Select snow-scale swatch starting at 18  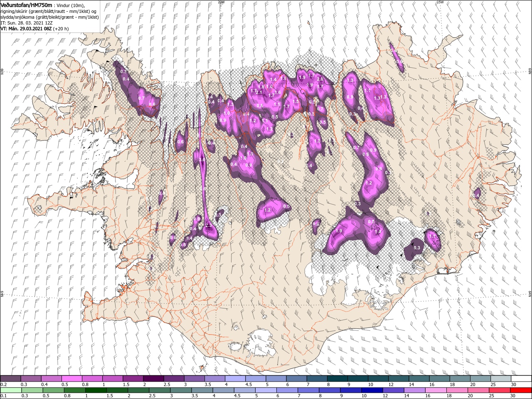pyautogui.click(x=460, y=379)
